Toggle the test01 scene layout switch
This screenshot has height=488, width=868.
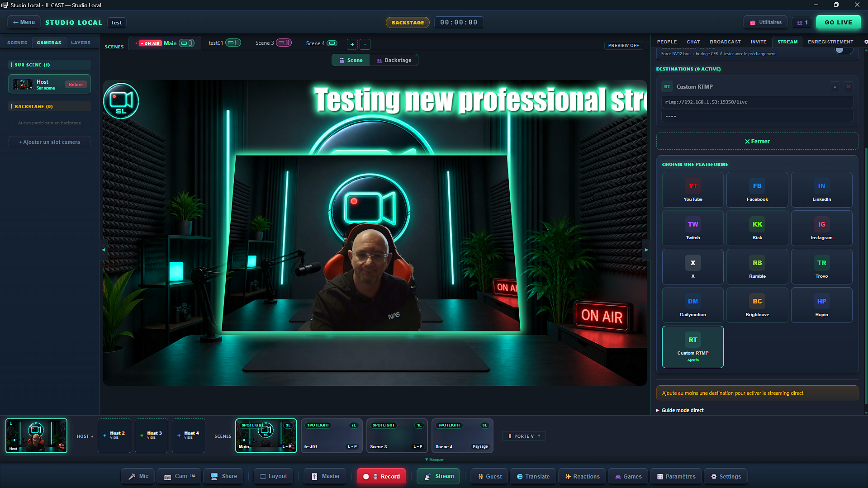[x=233, y=43]
